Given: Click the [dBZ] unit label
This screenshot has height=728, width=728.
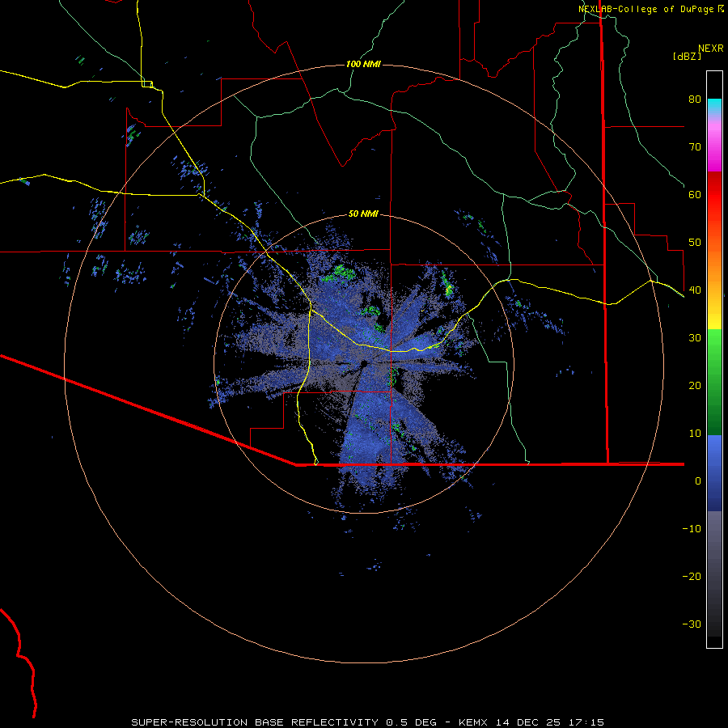Looking at the screenshot, I should click(687, 56).
